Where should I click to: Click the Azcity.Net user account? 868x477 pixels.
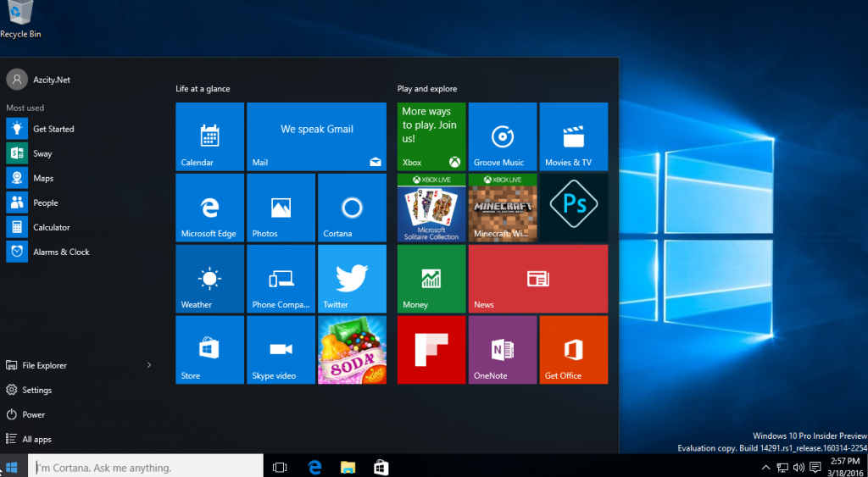(x=38, y=80)
